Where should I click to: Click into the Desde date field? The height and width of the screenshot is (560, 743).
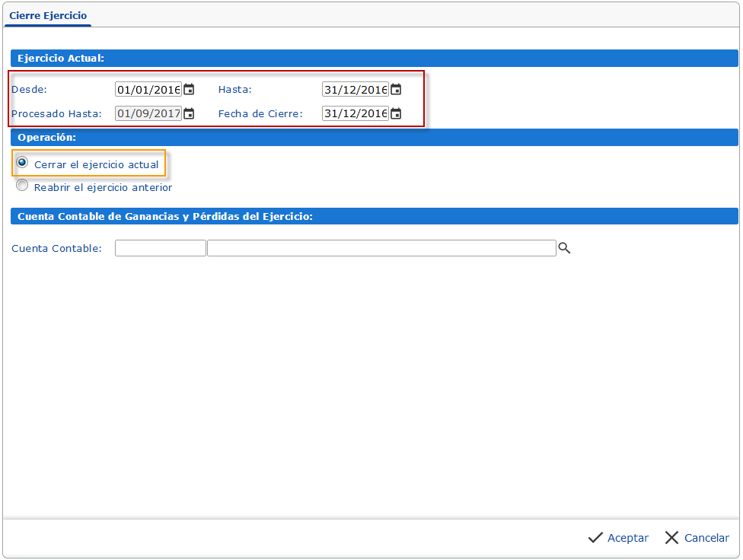148,90
